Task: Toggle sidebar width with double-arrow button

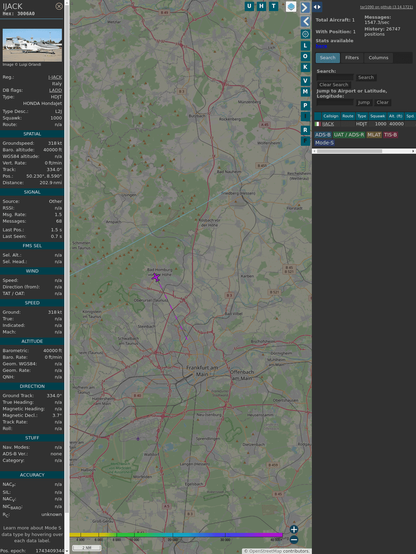Action: [x=317, y=7]
